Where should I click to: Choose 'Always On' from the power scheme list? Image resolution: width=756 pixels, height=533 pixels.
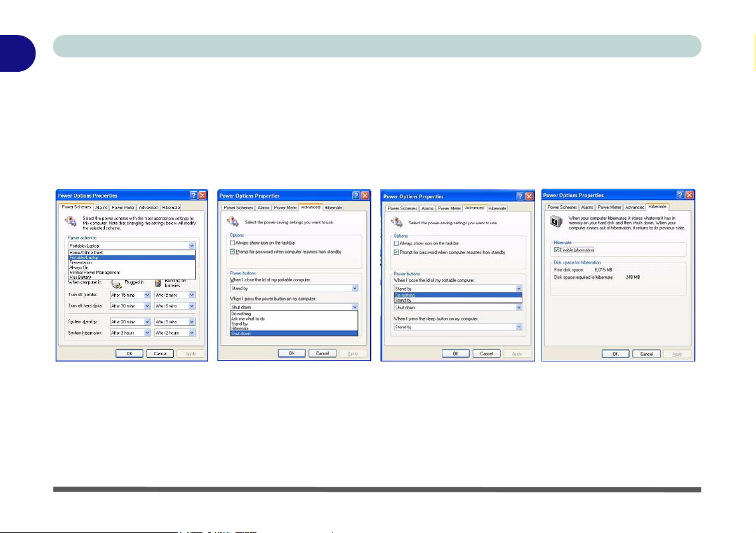(x=131, y=267)
